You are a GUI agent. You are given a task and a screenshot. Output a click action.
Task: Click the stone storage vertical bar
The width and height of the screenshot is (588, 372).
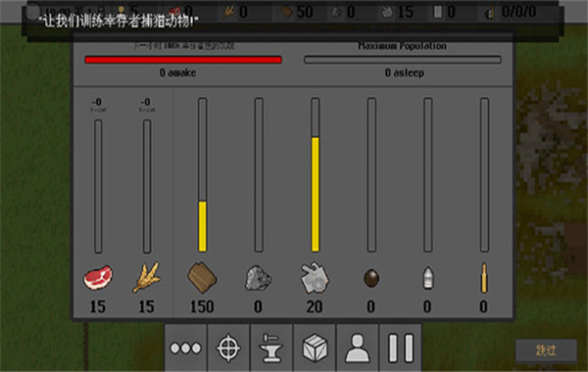coord(259,175)
